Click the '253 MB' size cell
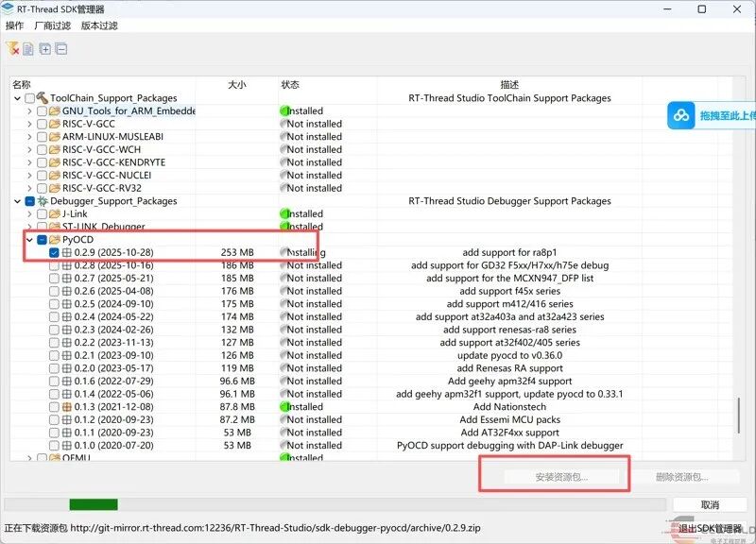The width and height of the screenshot is (756, 544). 237,252
